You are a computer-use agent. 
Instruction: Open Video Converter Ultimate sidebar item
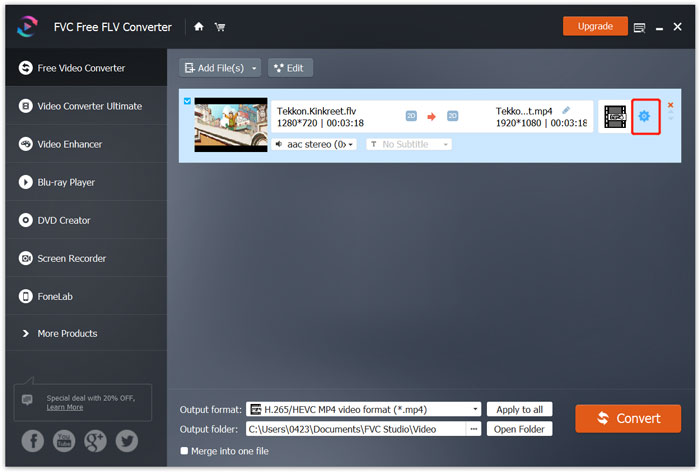[x=86, y=106]
